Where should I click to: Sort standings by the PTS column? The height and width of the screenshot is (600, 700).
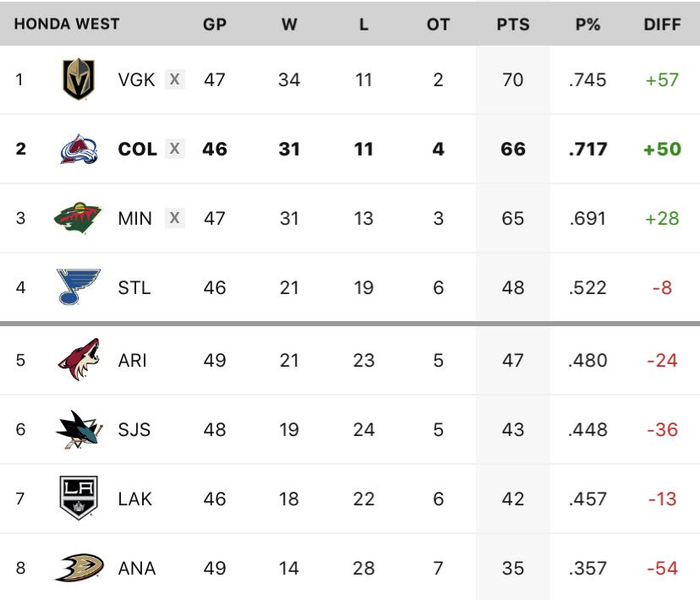(x=513, y=24)
